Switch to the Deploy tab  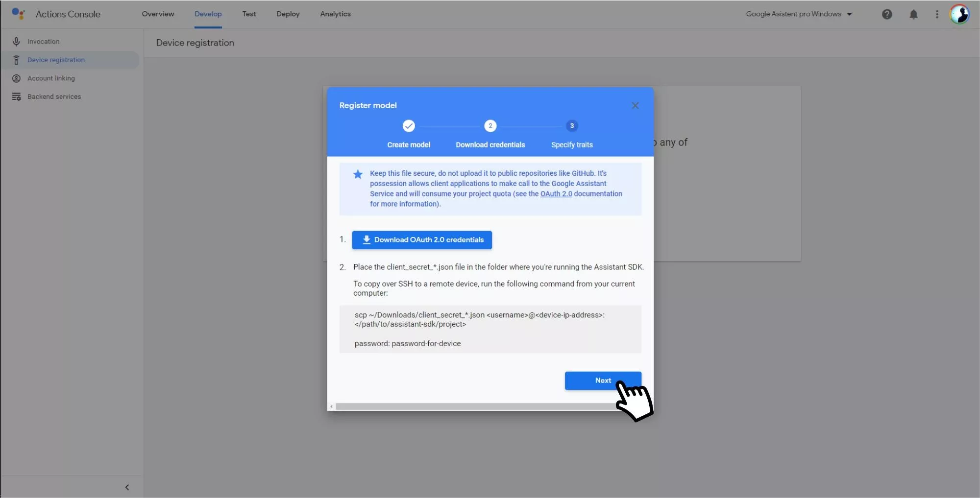[288, 14]
